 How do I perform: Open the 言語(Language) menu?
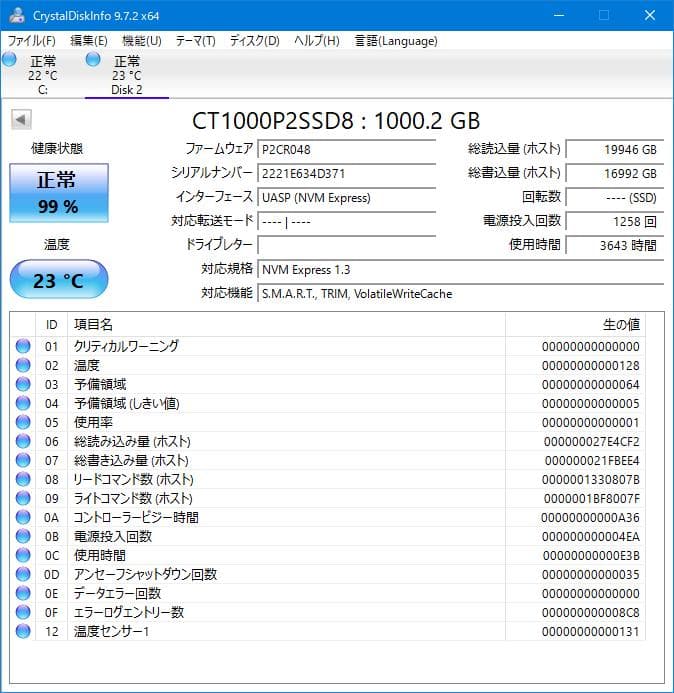(396, 41)
